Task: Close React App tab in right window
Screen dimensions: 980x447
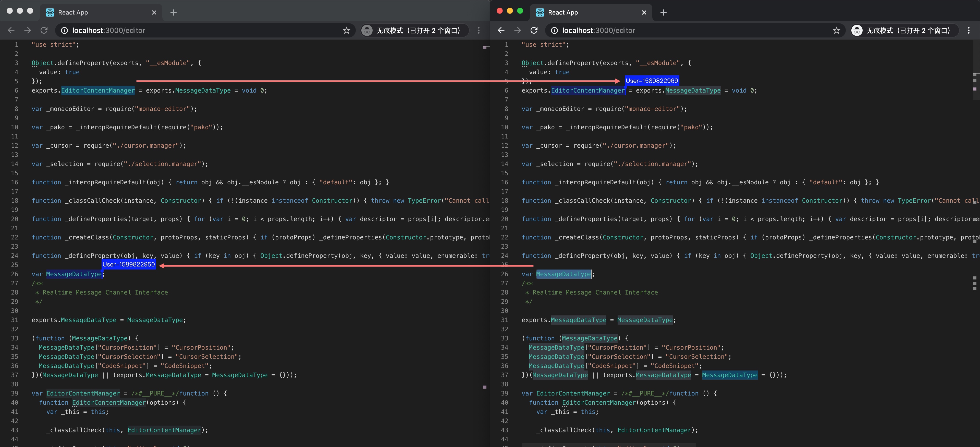Action: (x=644, y=12)
